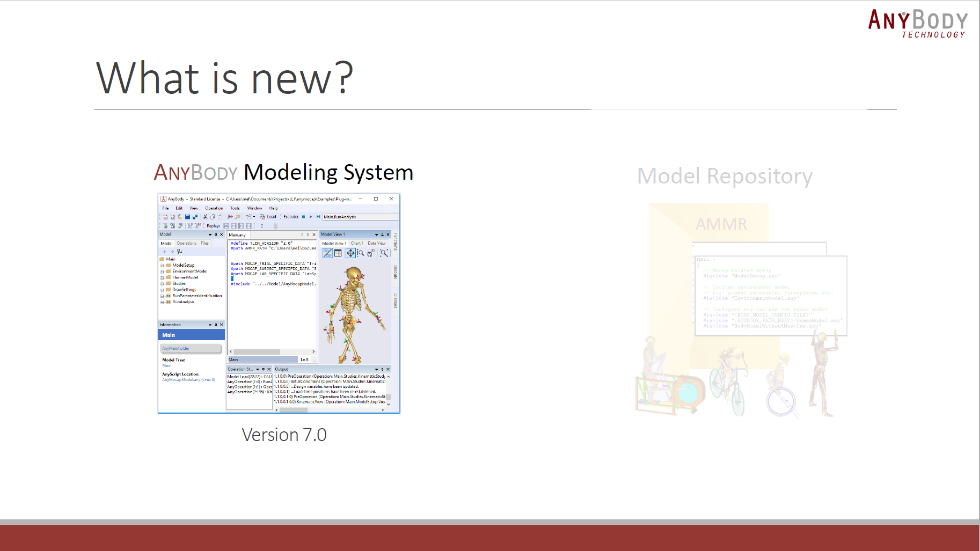
Task: Open Model View properties window icon
Action: pyautogui.click(x=338, y=253)
